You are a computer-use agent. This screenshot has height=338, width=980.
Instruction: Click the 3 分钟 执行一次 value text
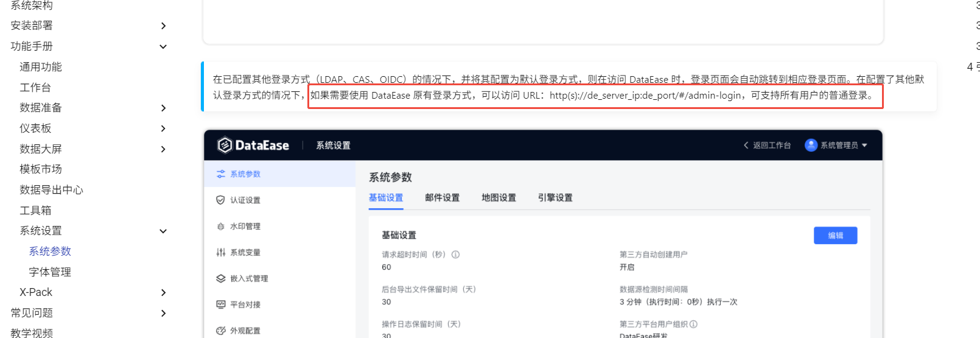pyautogui.click(x=678, y=302)
